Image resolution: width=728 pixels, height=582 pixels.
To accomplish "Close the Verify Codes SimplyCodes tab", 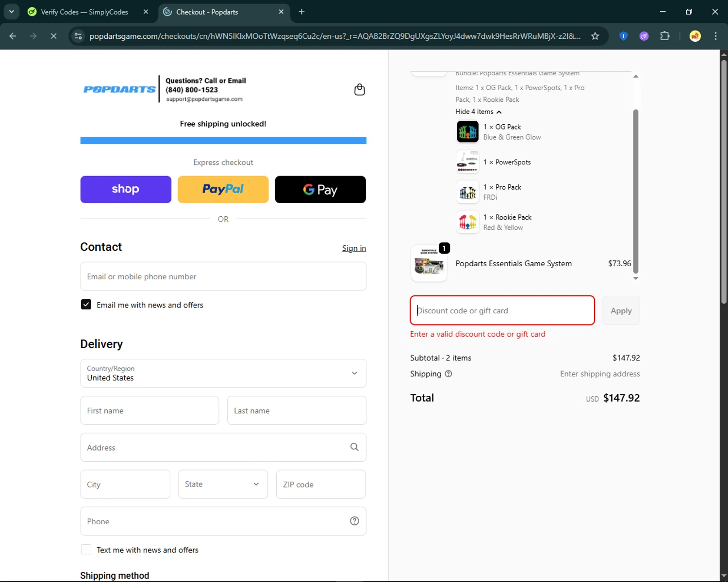I will [x=146, y=12].
